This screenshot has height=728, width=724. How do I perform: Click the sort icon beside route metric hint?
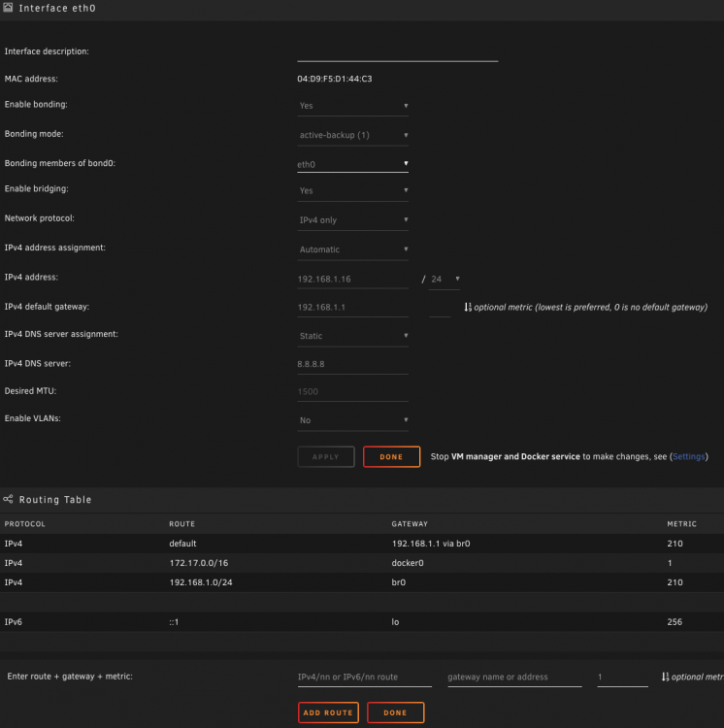(665, 677)
